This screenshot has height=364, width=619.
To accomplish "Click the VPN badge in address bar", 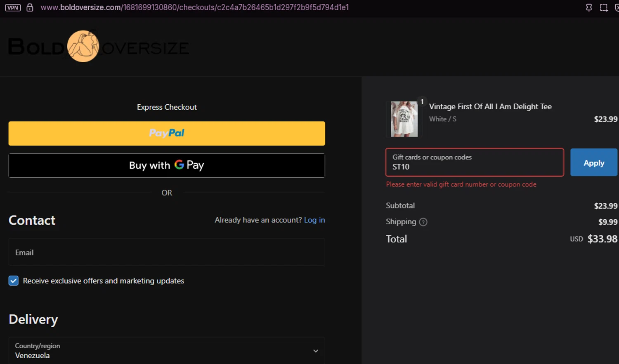I will point(13,7).
